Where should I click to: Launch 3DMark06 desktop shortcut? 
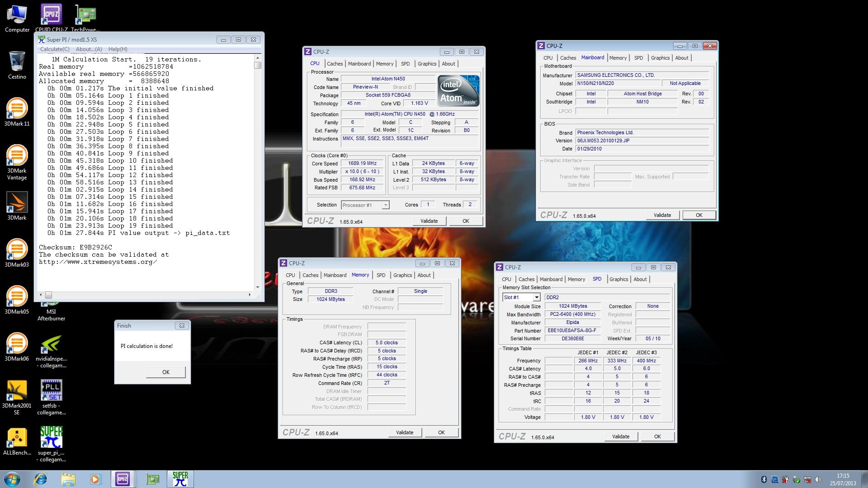pyautogui.click(x=17, y=347)
